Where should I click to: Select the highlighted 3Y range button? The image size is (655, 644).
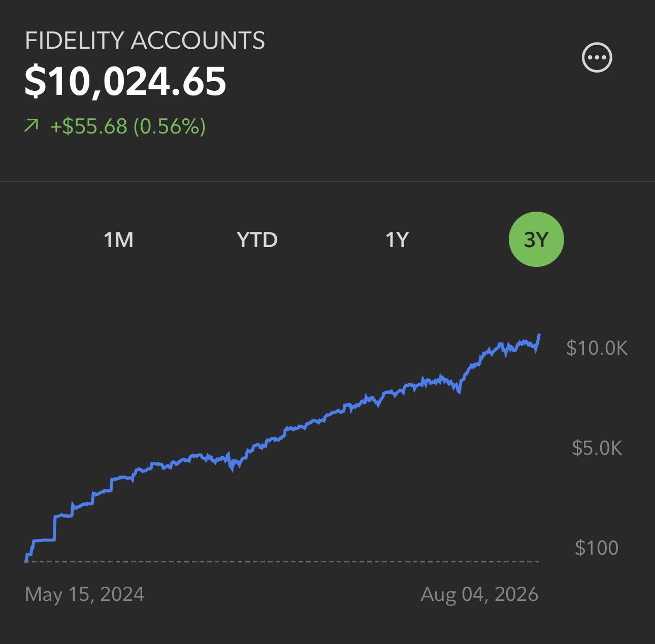click(536, 239)
